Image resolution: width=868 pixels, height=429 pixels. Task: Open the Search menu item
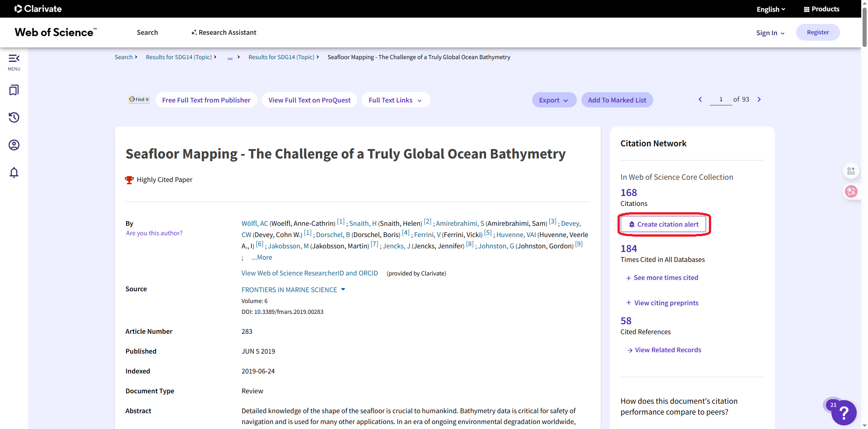(147, 33)
